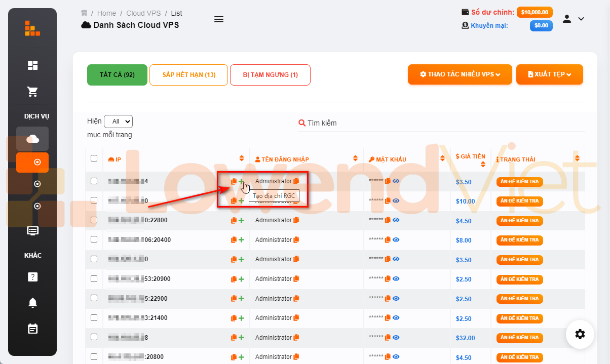The width and height of the screenshot is (610, 364).
Task: Show password for the $32.00 VPS
Action: pyautogui.click(x=396, y=337)
